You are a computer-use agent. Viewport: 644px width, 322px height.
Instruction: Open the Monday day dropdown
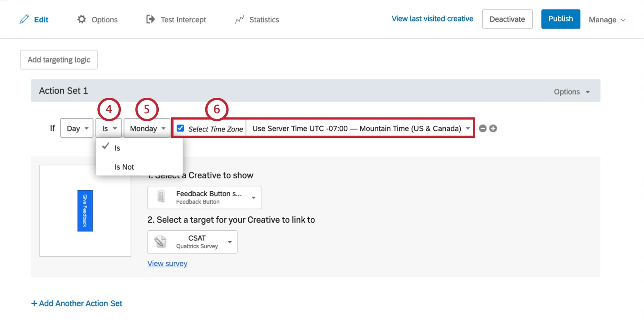(x=147, y=128)
